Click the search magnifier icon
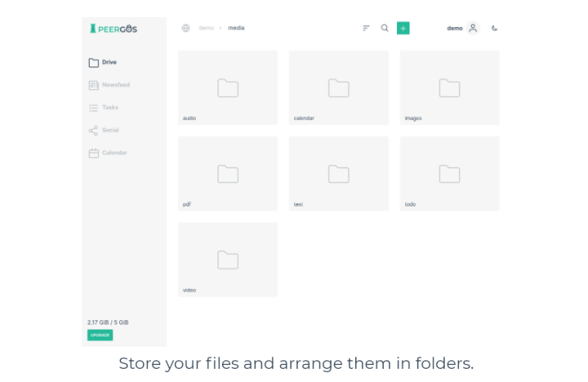Screen dimensions: 588x382 [385, 28]
